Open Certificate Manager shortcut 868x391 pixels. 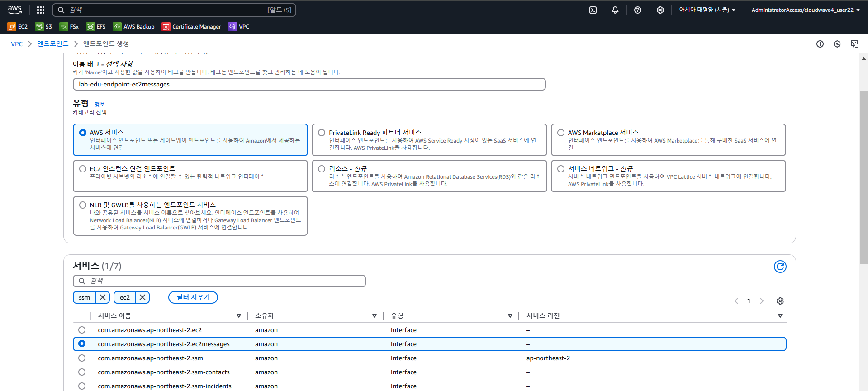click(x=192, y=27)
